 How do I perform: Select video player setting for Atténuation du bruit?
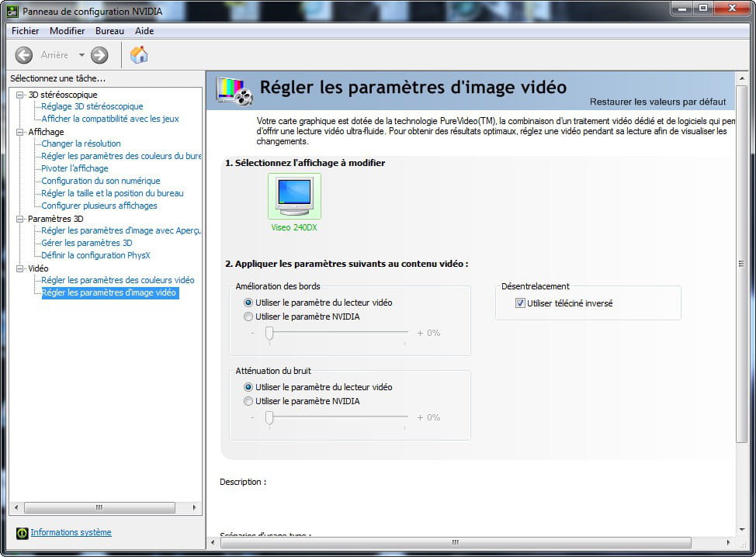point(248,387)
